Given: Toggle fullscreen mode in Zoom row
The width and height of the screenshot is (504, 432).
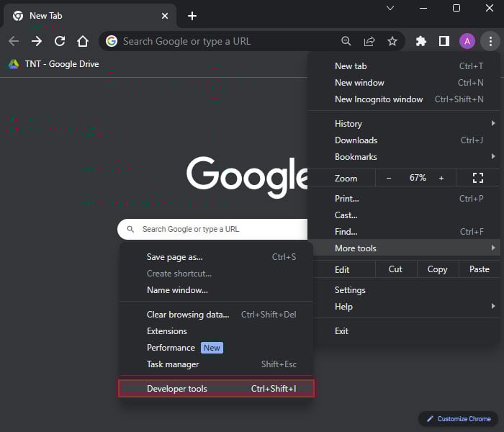Looking at the screenshot, I should coord(477,178).
